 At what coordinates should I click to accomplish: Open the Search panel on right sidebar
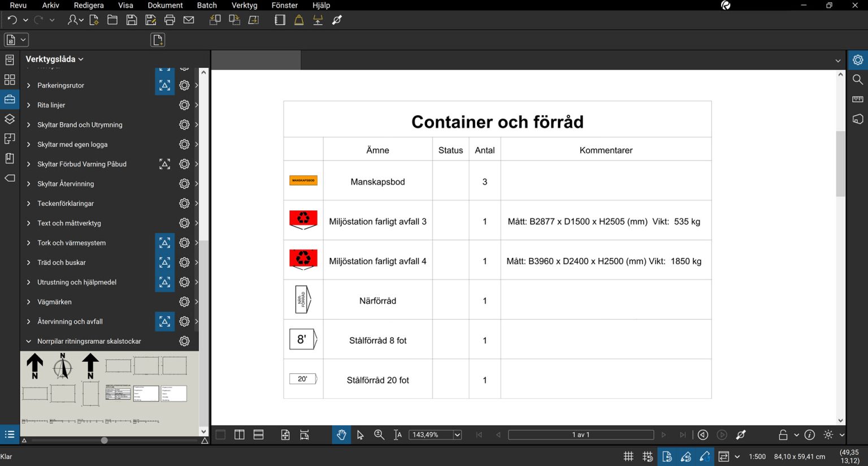point(858,79)
